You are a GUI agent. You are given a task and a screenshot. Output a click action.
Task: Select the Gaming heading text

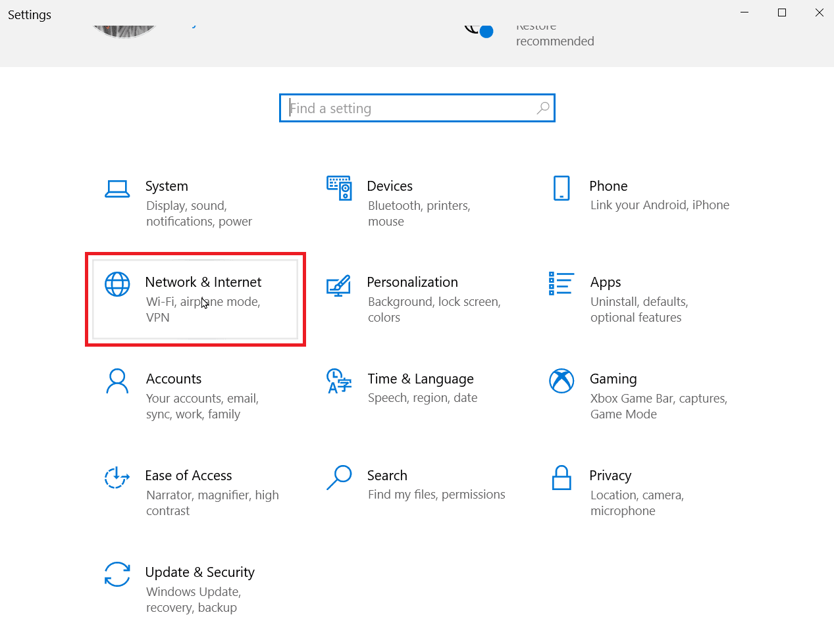point(613,379)
